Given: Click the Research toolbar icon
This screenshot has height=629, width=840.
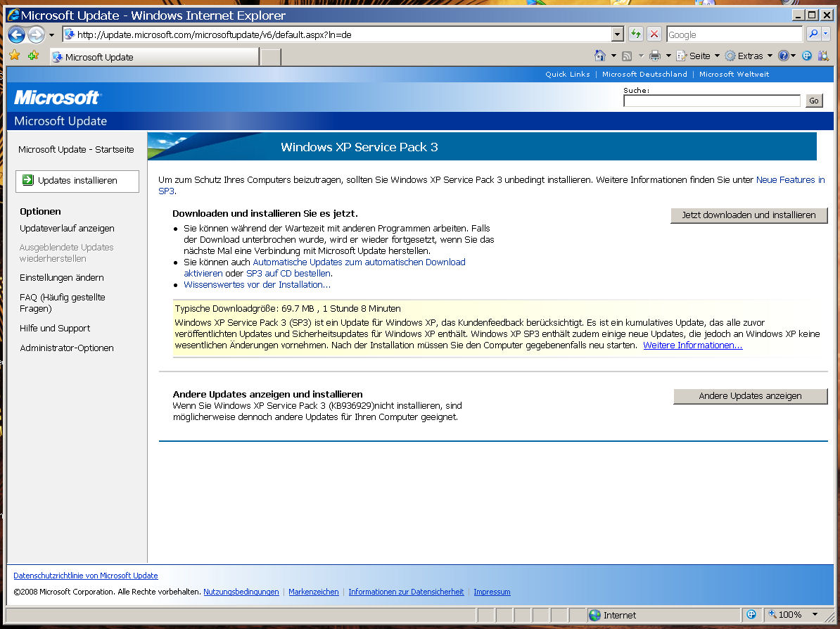Looking at the screenshot, I should click(x=823, y=55).
